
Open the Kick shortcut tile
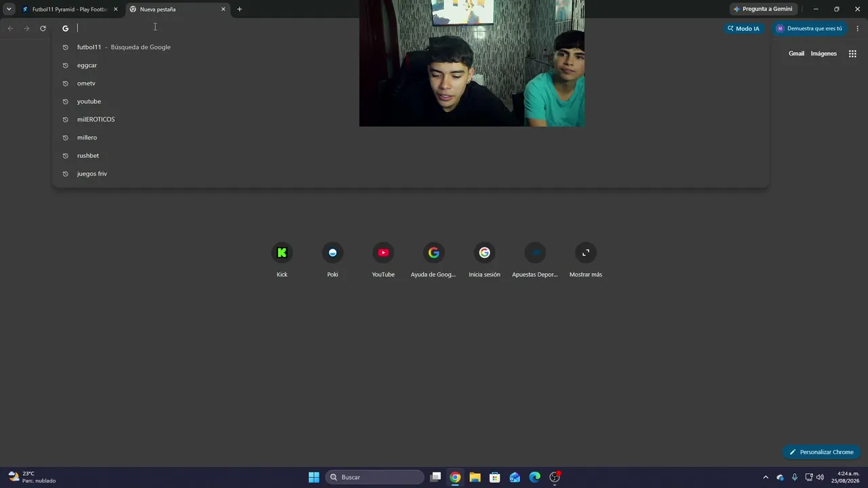282,260
